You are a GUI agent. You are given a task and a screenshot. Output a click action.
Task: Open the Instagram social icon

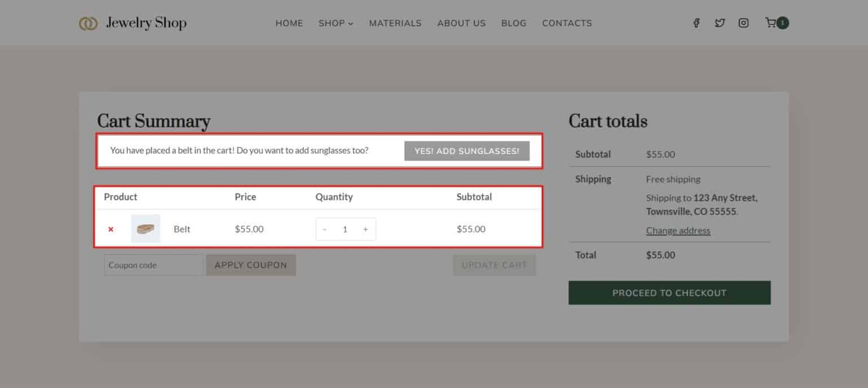744,23
